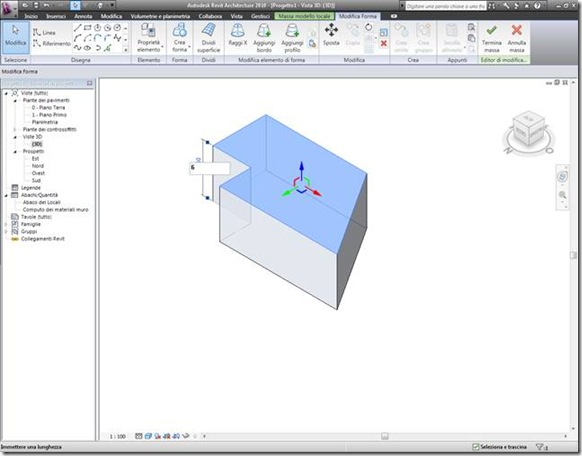
Task: Click the rotate tool icon
Action: coord(369,27)
